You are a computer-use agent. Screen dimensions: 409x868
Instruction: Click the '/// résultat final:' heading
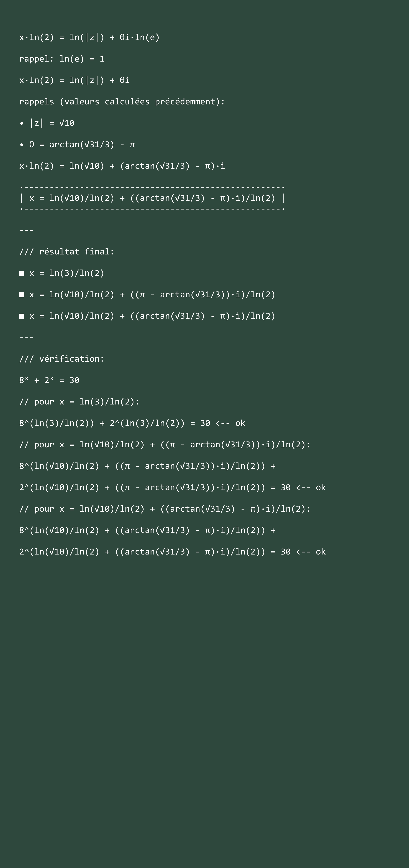(x=67, y=252)
